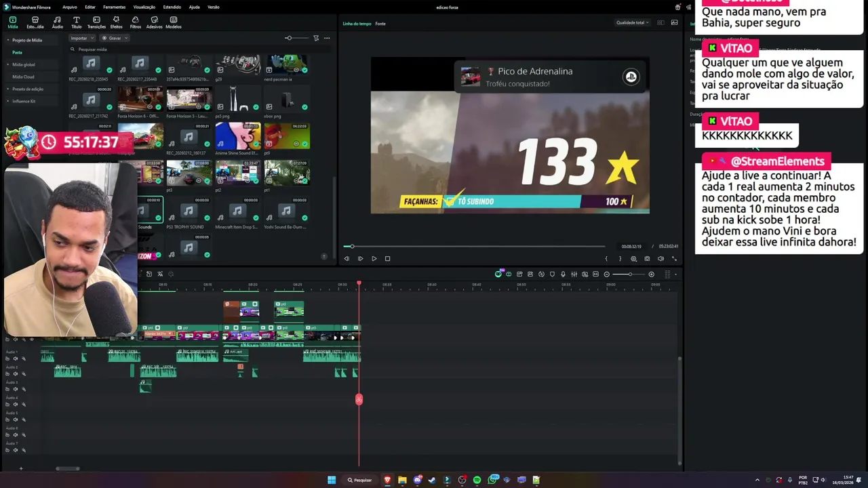Click the timeline horizontal scrollbar
Viewport: 868px width, 488px height.
point(67,468)
